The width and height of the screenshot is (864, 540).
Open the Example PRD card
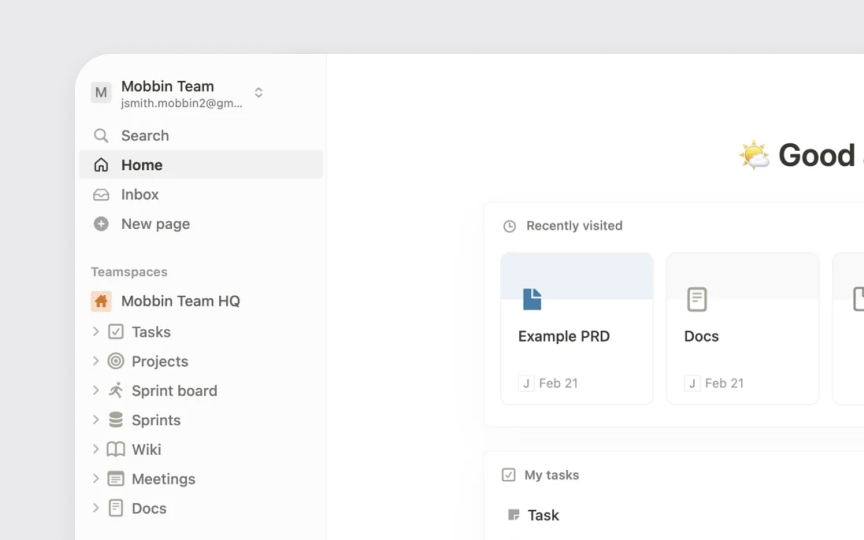(577, 328)
